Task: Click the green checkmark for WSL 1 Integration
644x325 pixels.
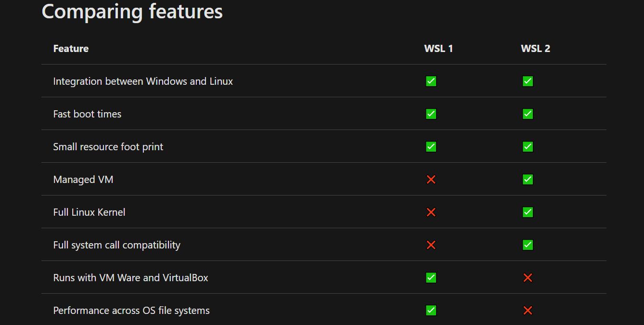Action: (x=431, y=81)
